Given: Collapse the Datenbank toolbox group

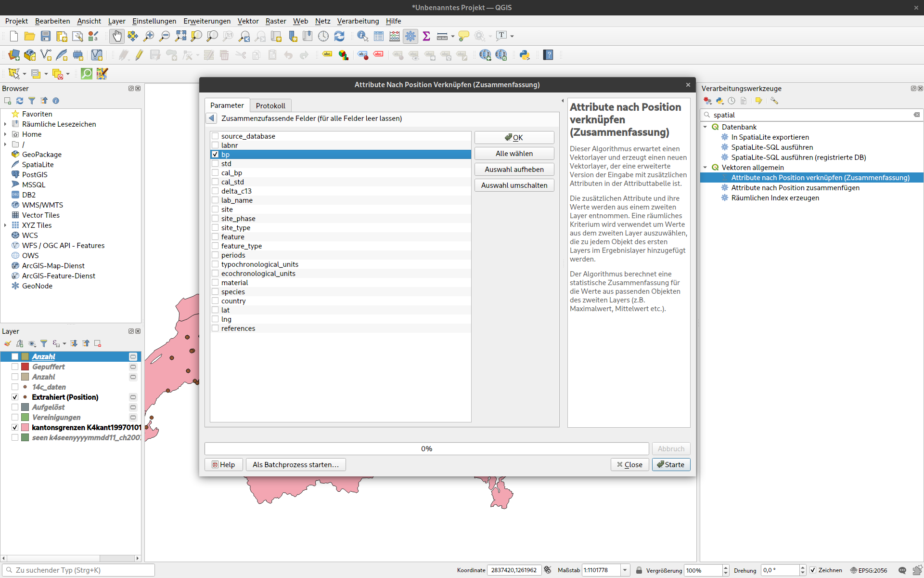Looking at the screenshot, I should coord(705,127).
